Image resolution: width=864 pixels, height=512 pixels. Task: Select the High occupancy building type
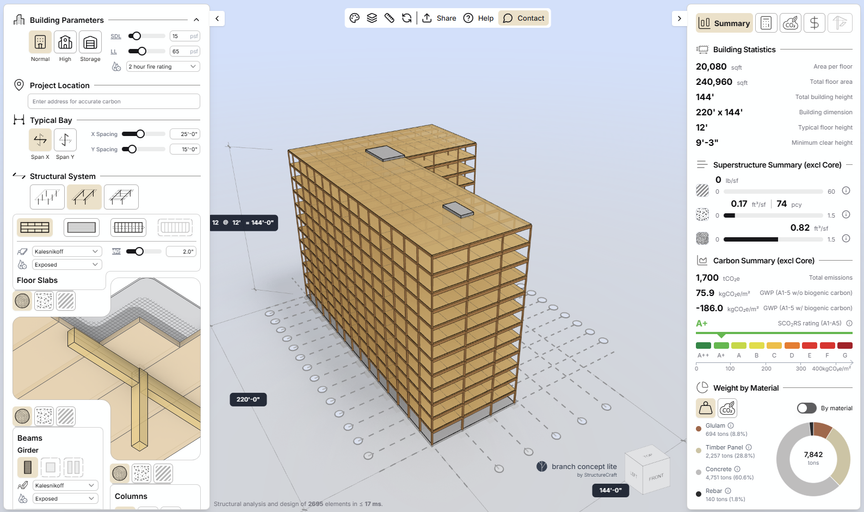(65, 42)
